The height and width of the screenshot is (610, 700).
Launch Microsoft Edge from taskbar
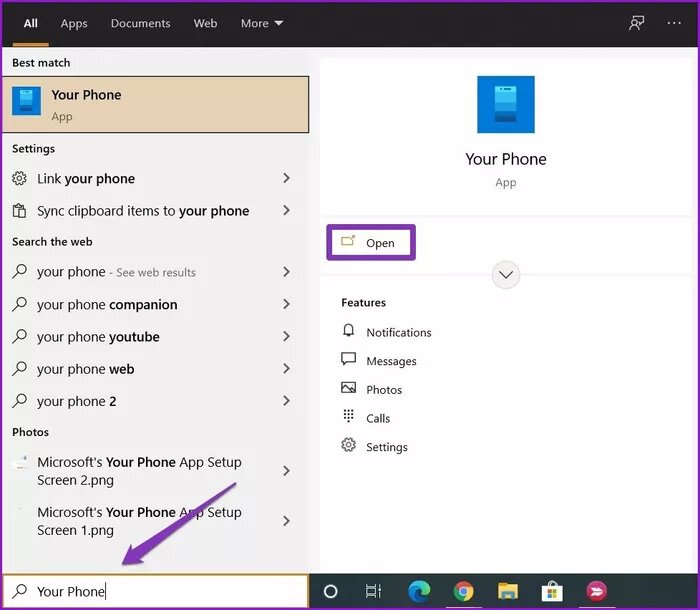tap(419, 591)
